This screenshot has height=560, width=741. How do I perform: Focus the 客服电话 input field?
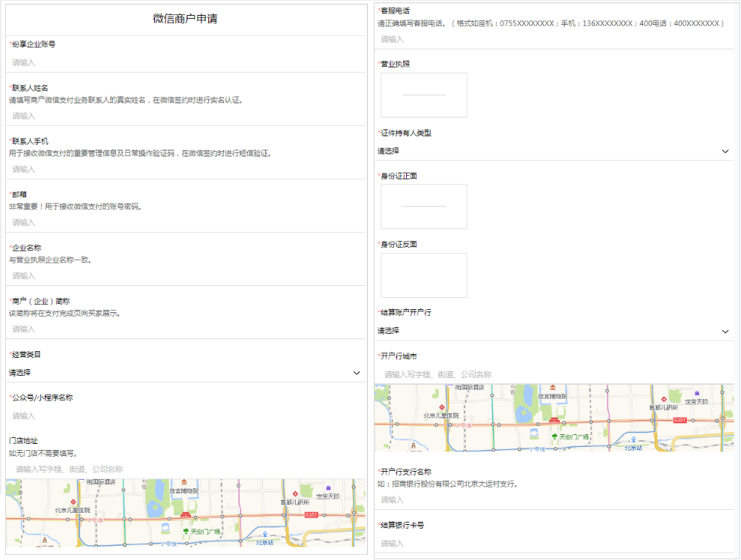click(x=554, y=39)
